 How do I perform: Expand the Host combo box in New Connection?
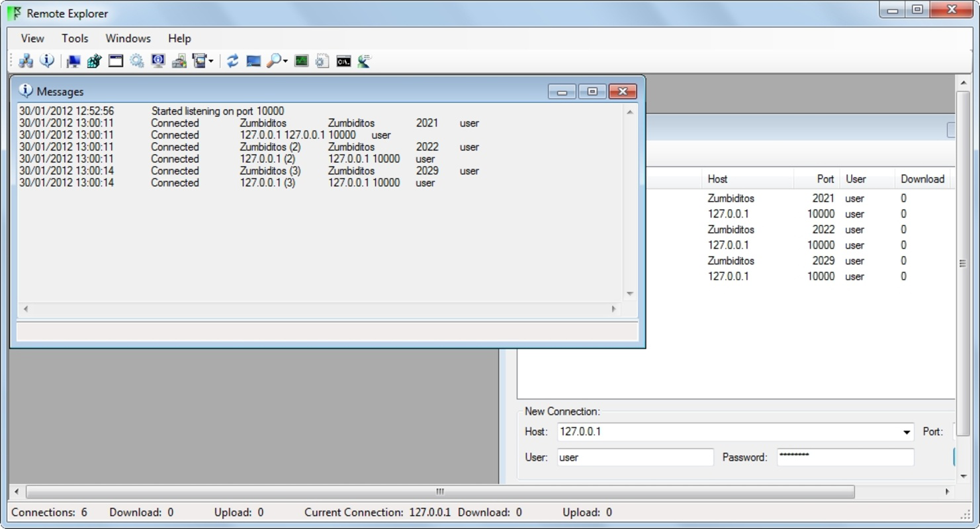907,431
